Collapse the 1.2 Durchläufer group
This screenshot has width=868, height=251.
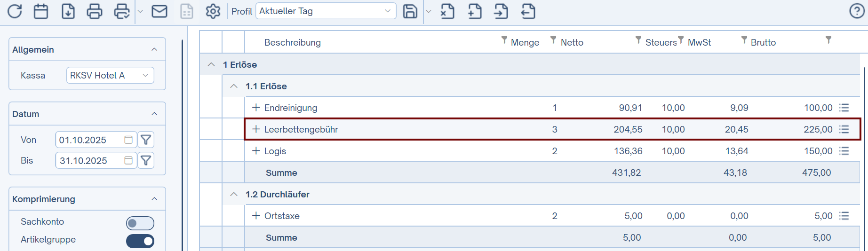pos(234,195)
